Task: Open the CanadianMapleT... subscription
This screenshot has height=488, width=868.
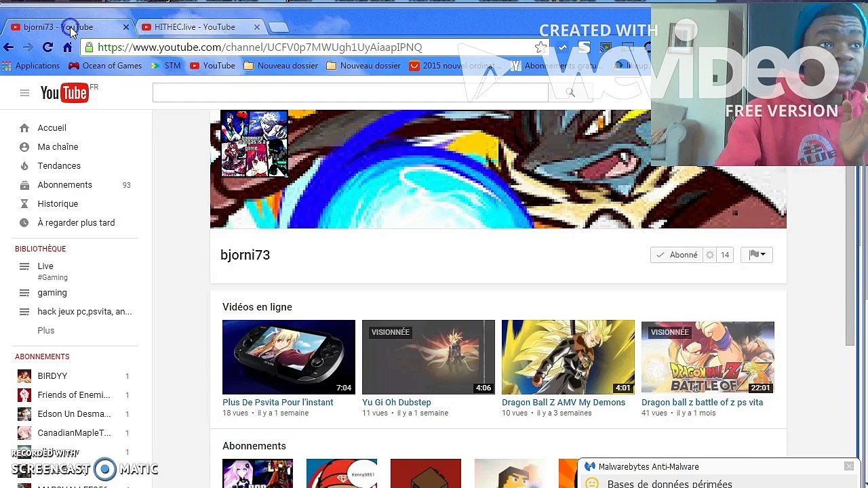Action: click(x=73, y=432)
